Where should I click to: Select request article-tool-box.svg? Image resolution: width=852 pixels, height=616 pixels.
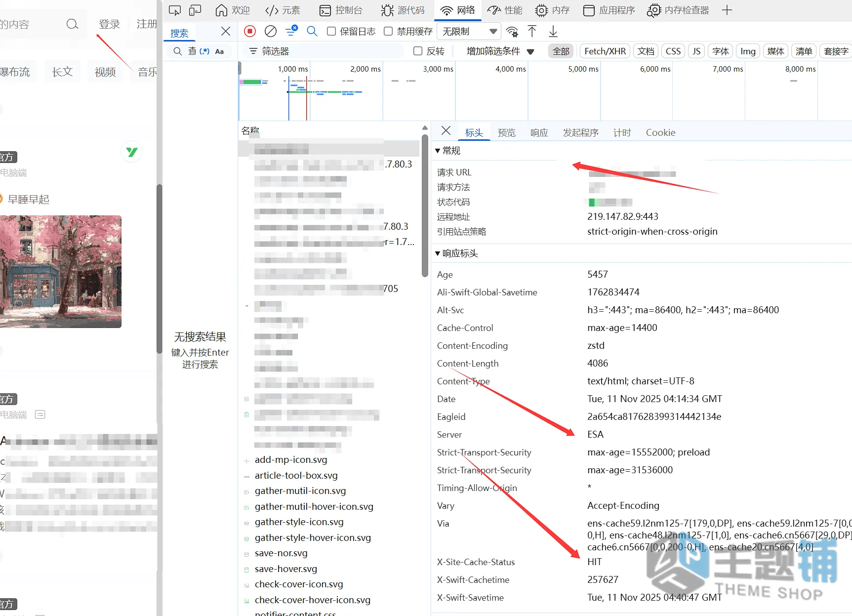tap(296, 476)
